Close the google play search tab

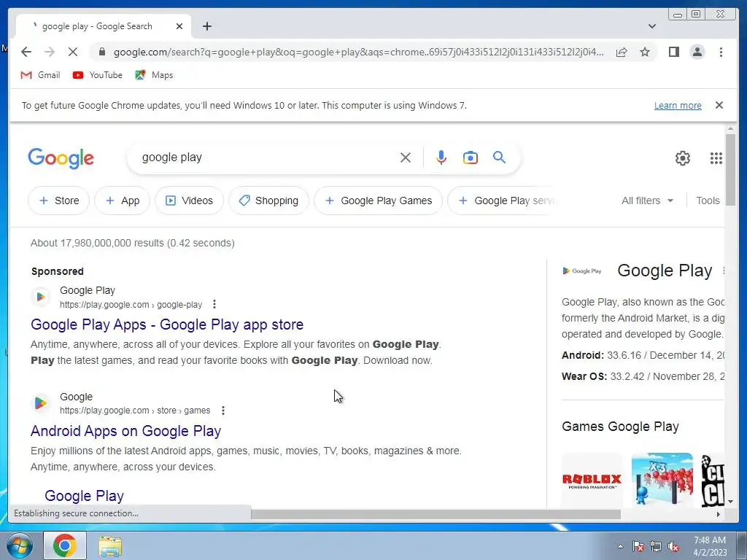tap(179, 26)
